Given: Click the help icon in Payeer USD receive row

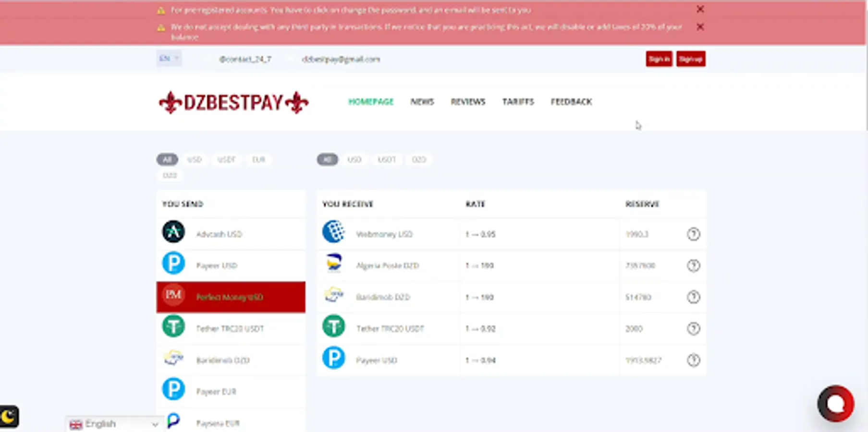Looking at the screenshot, I should pyautogui.click(x=693, y=360).
